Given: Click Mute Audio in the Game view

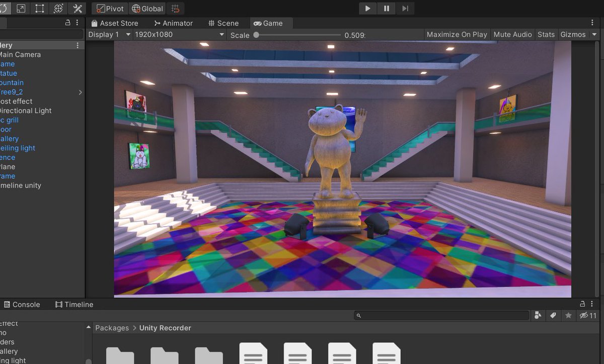Looking at the screenshot, I should point(512,34).
